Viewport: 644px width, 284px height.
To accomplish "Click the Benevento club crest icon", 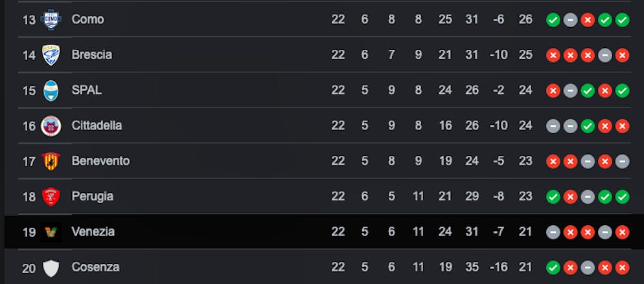I will point(51,161).
